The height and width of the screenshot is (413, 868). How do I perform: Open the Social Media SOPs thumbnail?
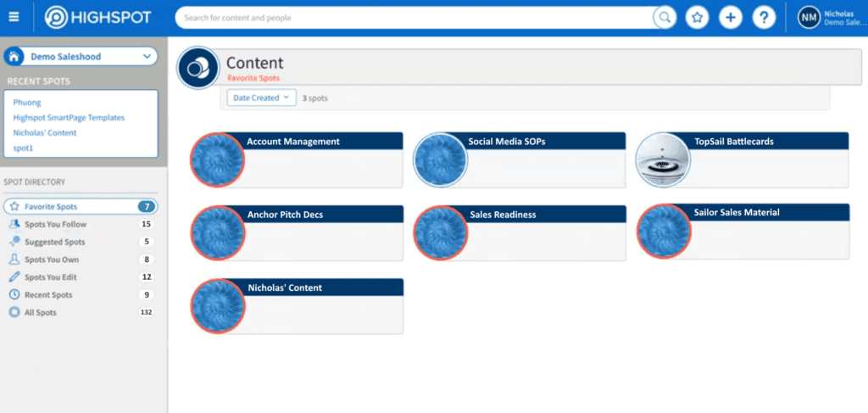tap(441, 159)
